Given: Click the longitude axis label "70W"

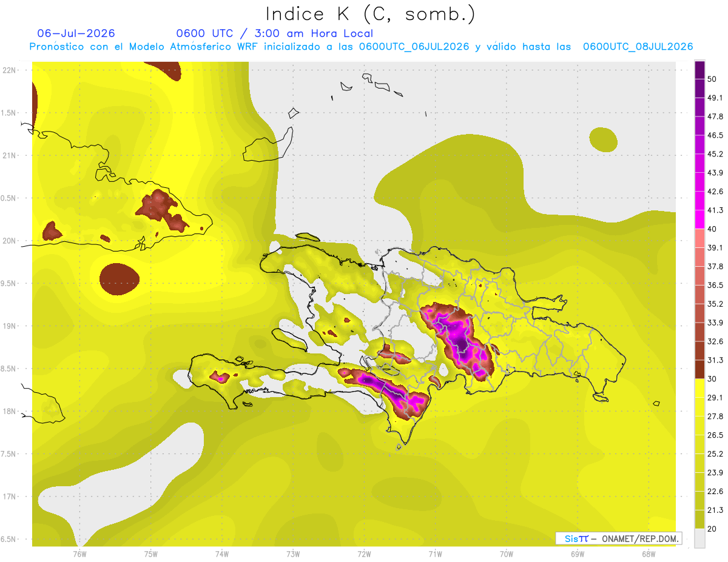Looking at the screenshot, I should (506, 554).
